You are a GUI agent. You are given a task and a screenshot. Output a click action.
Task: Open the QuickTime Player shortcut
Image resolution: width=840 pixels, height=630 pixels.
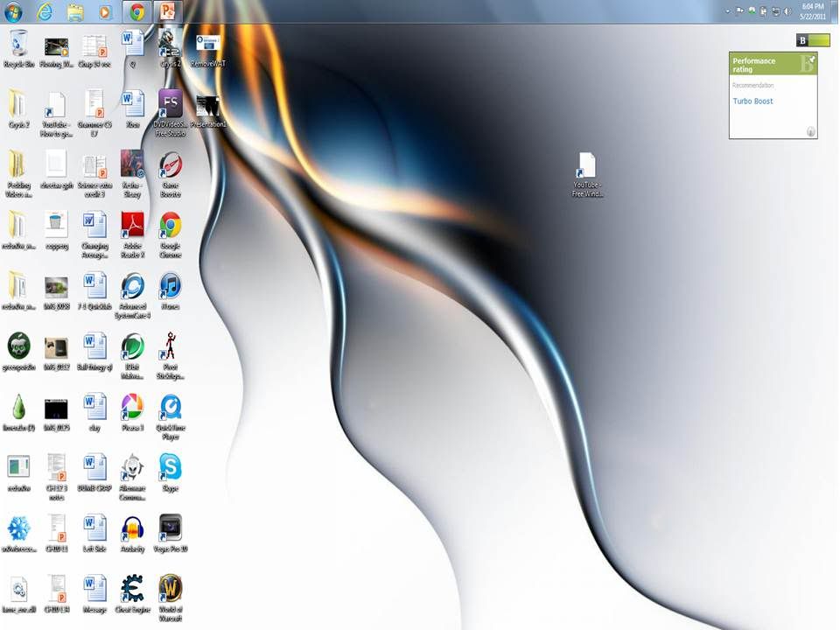click(170, 407)
